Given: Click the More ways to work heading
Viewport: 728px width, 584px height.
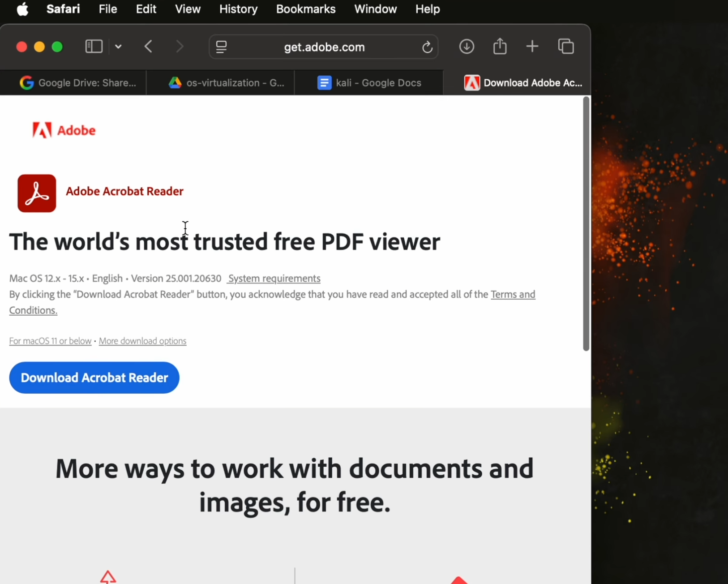Looking at the screenshot, I should 295,485.
